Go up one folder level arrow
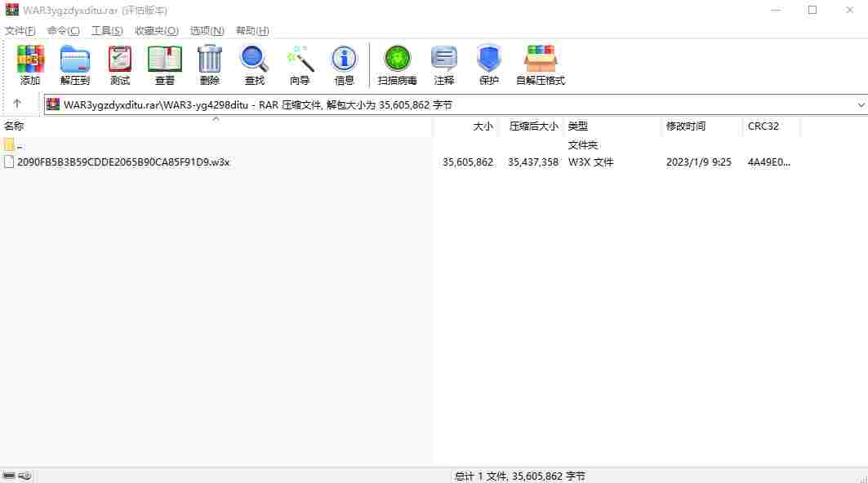Image resolution: width=868 pixels, height=483 pixels. pyautogui.click(x=16, y=104)
